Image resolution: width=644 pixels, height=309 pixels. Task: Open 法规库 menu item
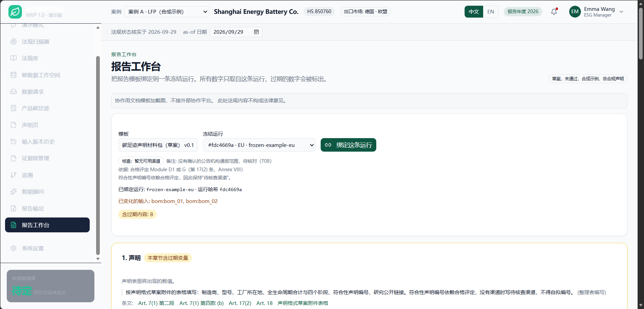click(x=47, y=58)
